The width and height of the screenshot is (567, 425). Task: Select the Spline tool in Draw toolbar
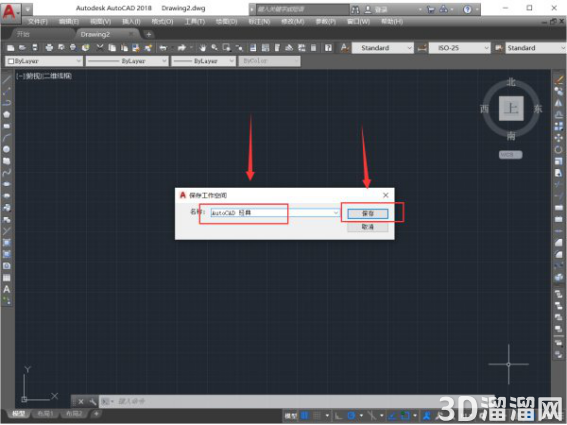pos(7,173)
